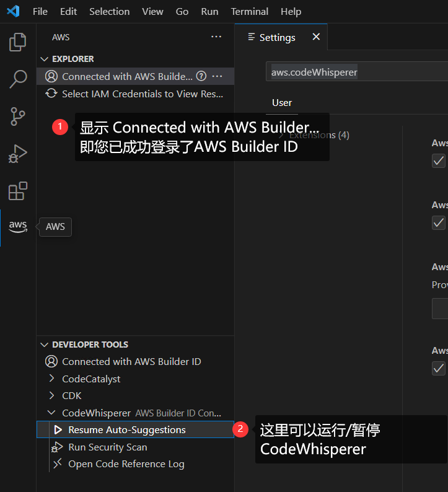Image resolution: width=448 pixels, height=492 pixels.
Task: Expand the CDK tree node
Action: [x=52, y=395]
